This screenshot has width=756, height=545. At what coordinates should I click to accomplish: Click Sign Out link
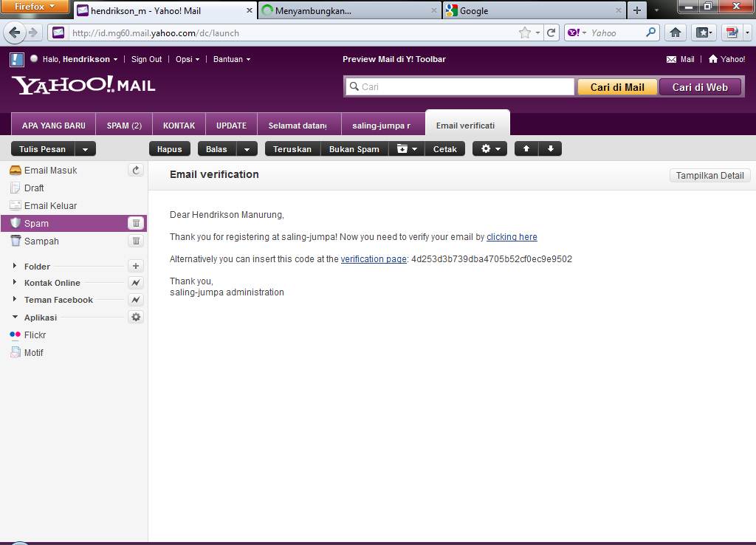[147, 59]
